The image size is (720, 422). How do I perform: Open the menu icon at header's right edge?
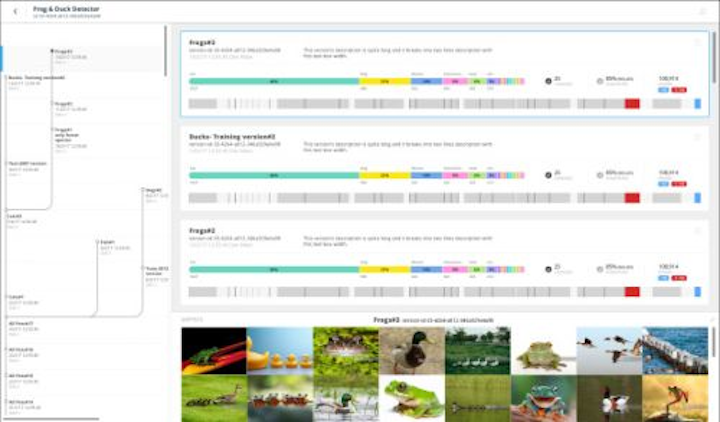tap(703, 11)
